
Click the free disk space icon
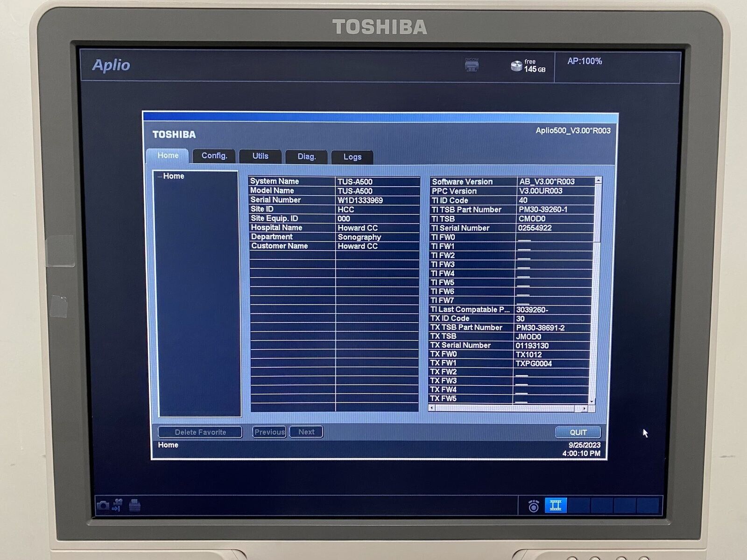(516, 66)
